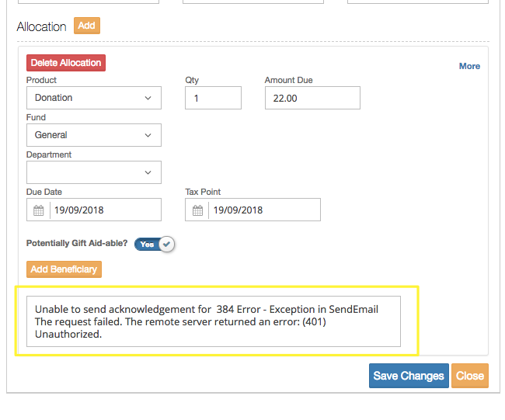Open the Fund dropdown set to General
This screenshot has width=505, height=420.
pos(93,135)
